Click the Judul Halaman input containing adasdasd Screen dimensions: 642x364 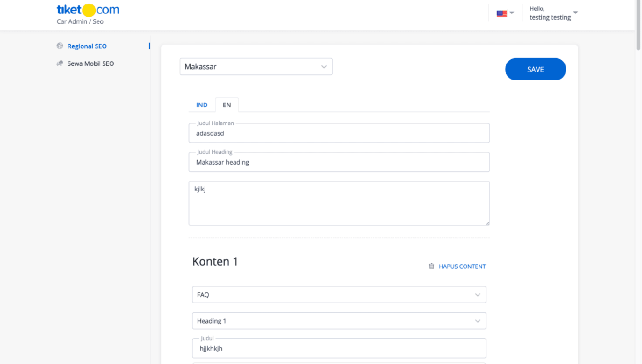[339, 133]
